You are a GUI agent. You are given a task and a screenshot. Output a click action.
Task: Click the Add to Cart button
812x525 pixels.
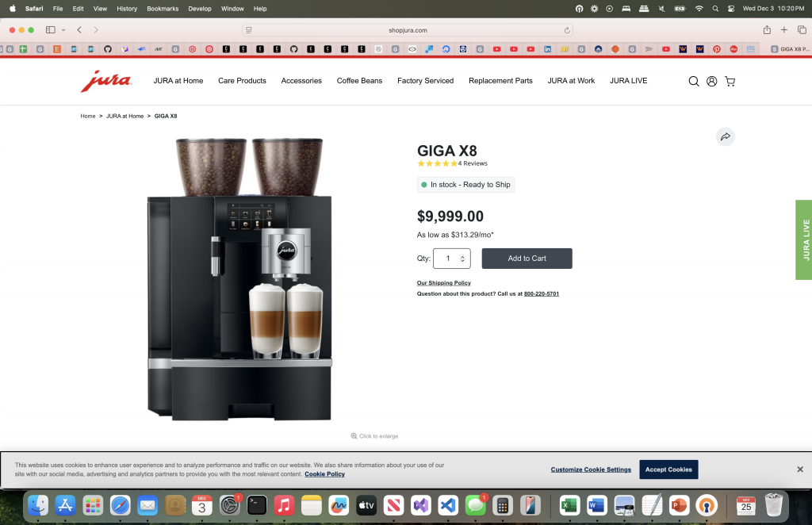pyautogui.click(x=527, y=259)
